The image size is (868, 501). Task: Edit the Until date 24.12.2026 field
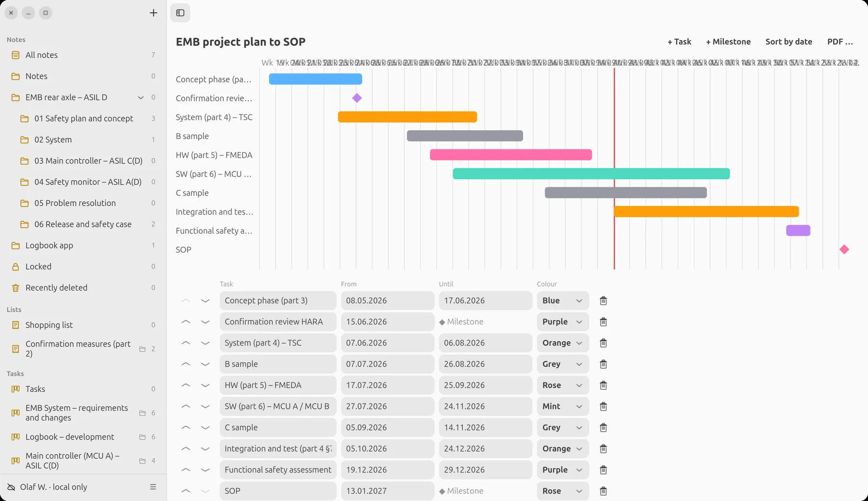pyautogui.click(x=486, y=449)
